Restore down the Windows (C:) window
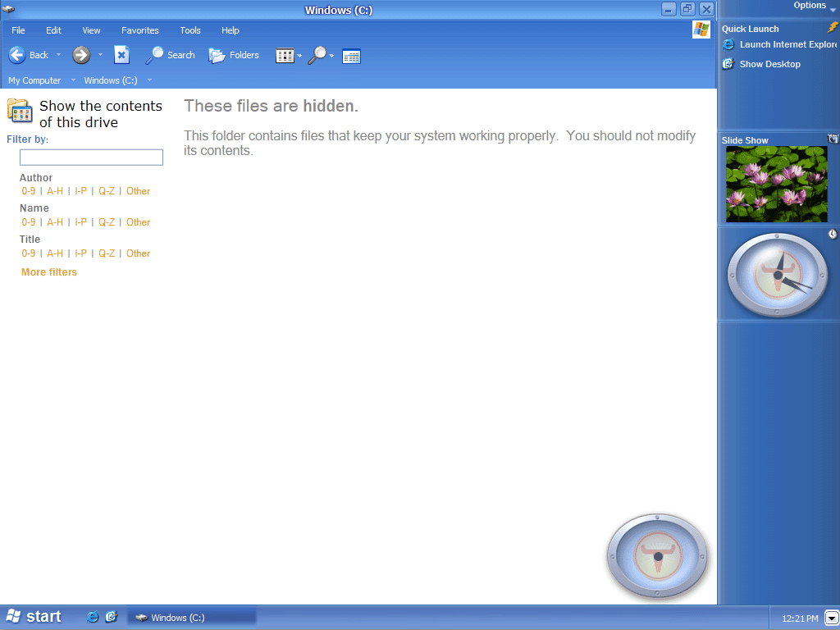 coord(687,9)
